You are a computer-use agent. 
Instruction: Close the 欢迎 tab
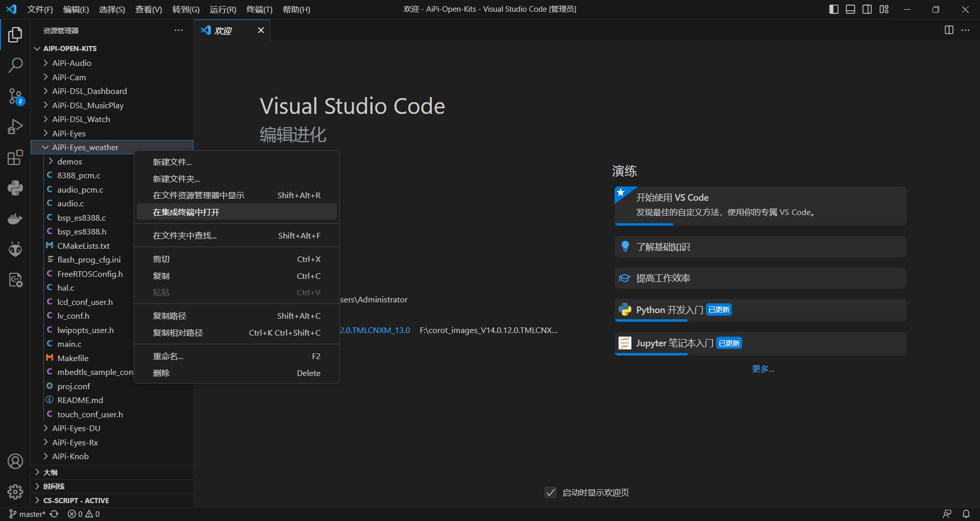pyautogui.click(x=261, y=31)
